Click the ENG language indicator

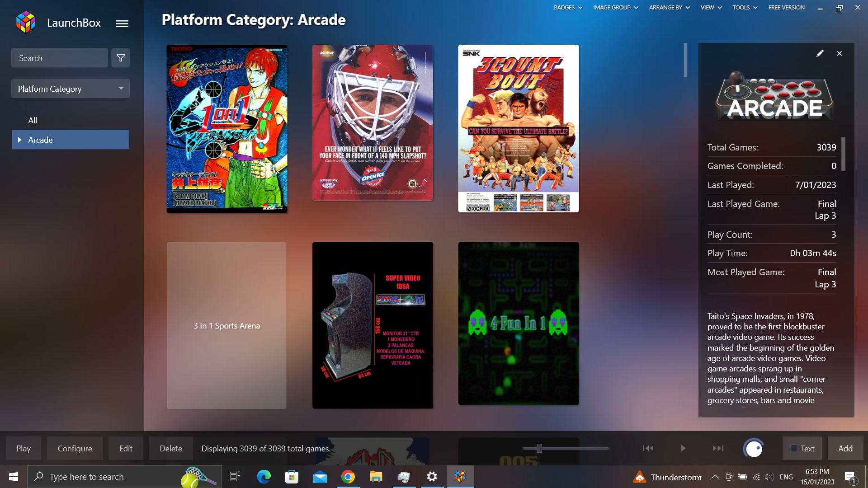[786, 477]
